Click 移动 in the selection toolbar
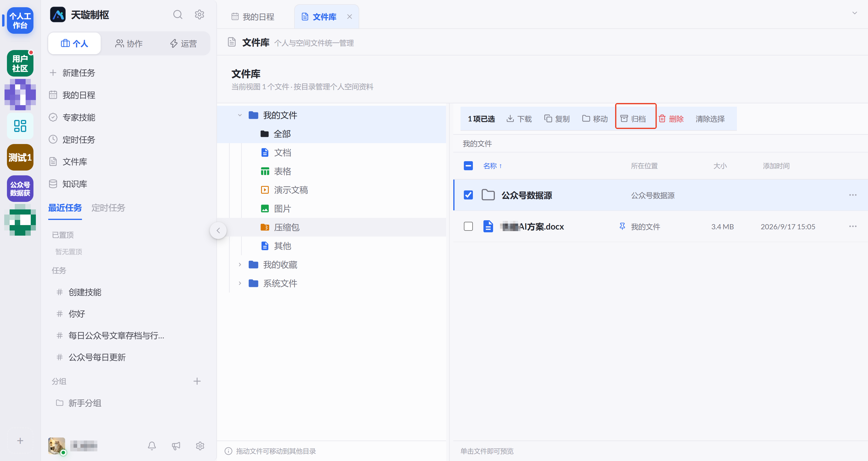This screenshot has width=868, height=461. 595,119
